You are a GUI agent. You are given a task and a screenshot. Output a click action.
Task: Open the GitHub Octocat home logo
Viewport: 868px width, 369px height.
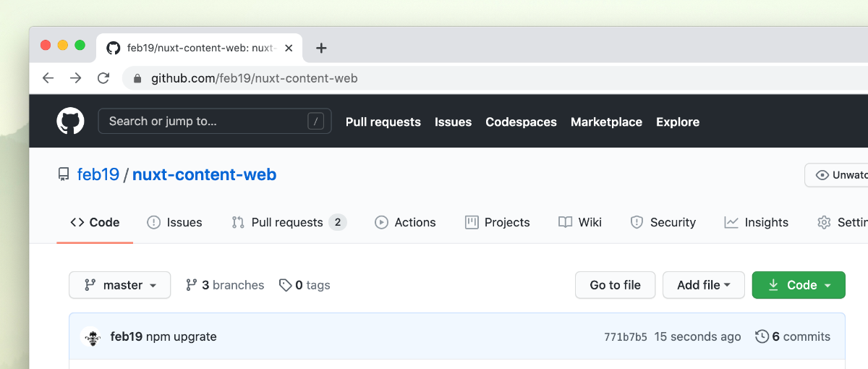(71, 121)
